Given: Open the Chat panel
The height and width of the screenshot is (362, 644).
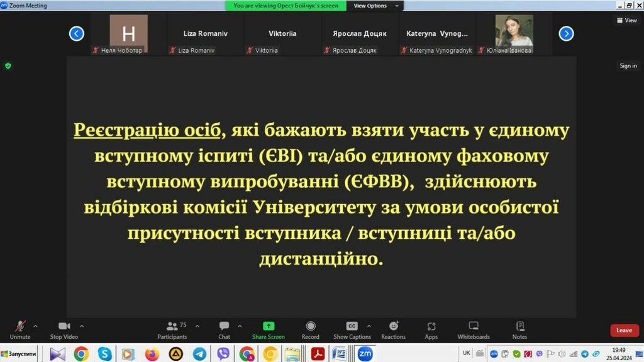Looking at the screenshot, I should 224,329.
